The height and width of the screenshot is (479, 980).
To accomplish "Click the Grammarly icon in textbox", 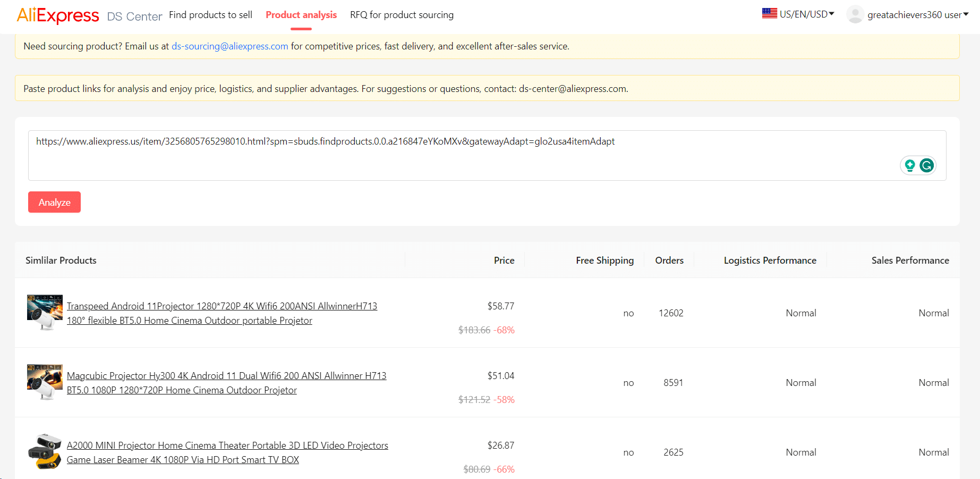I will (927, 166).
